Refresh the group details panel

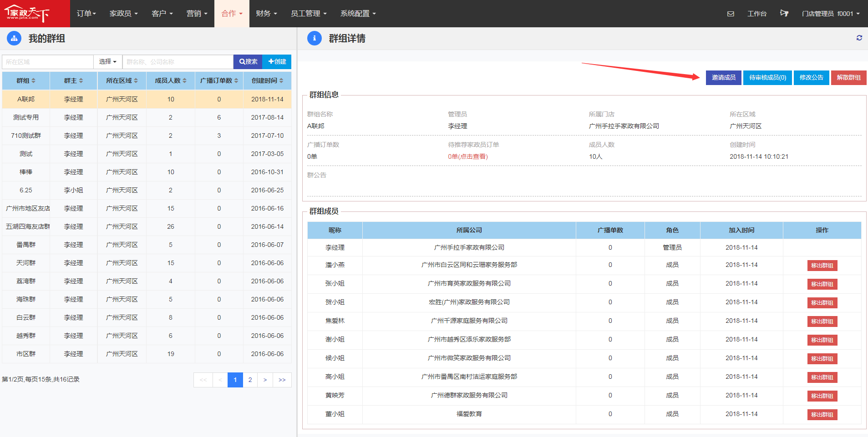coord(859,38)
